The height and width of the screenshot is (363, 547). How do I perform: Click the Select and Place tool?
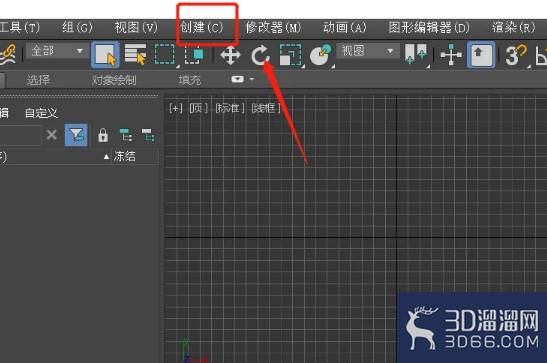(320, 55)
